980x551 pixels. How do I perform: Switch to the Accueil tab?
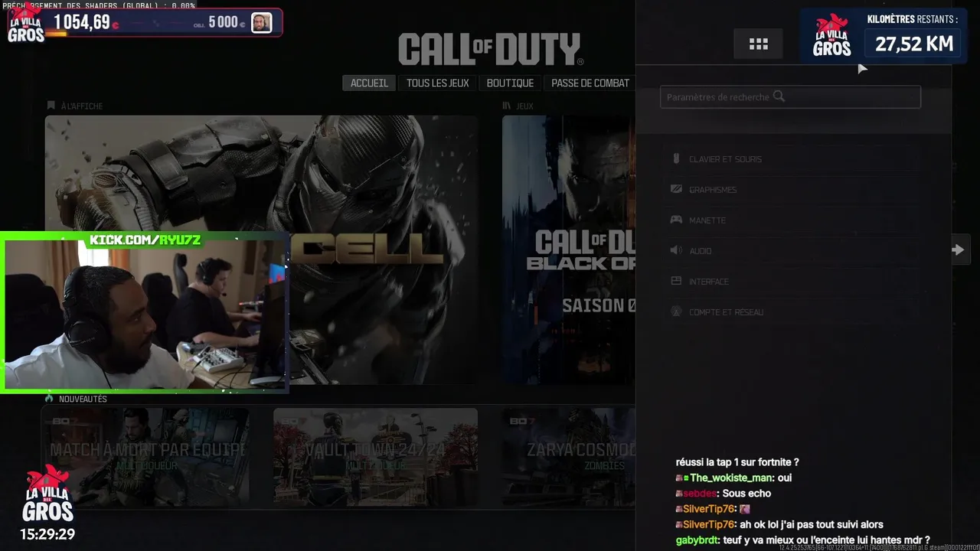(x=369, y=83)
